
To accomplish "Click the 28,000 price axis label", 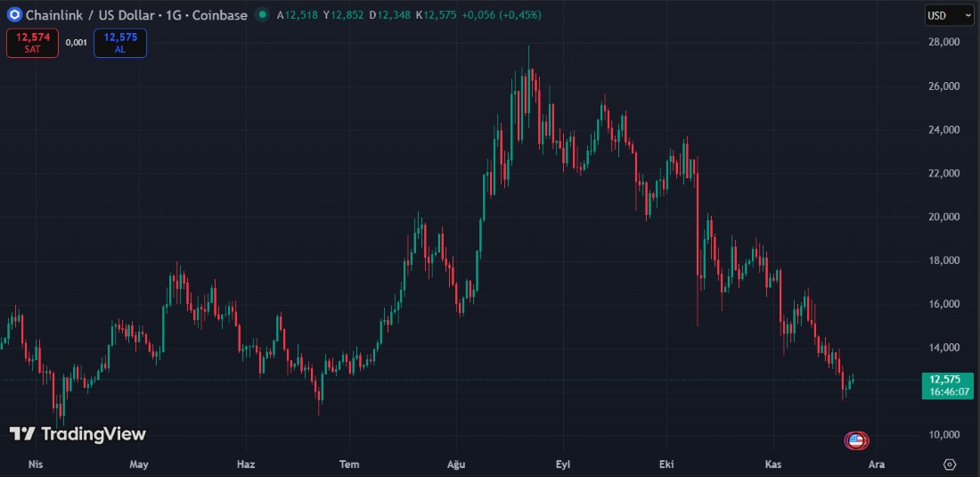I will 944,43.
